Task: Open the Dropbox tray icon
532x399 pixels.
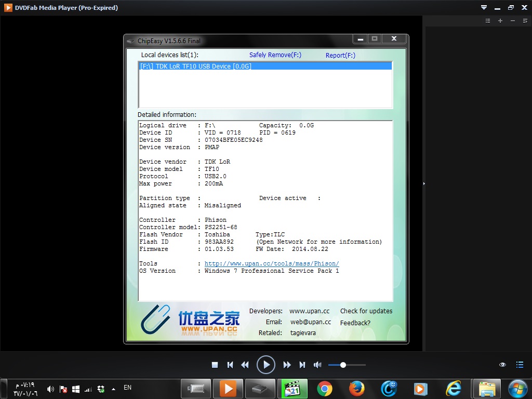Action: [101, 389]
